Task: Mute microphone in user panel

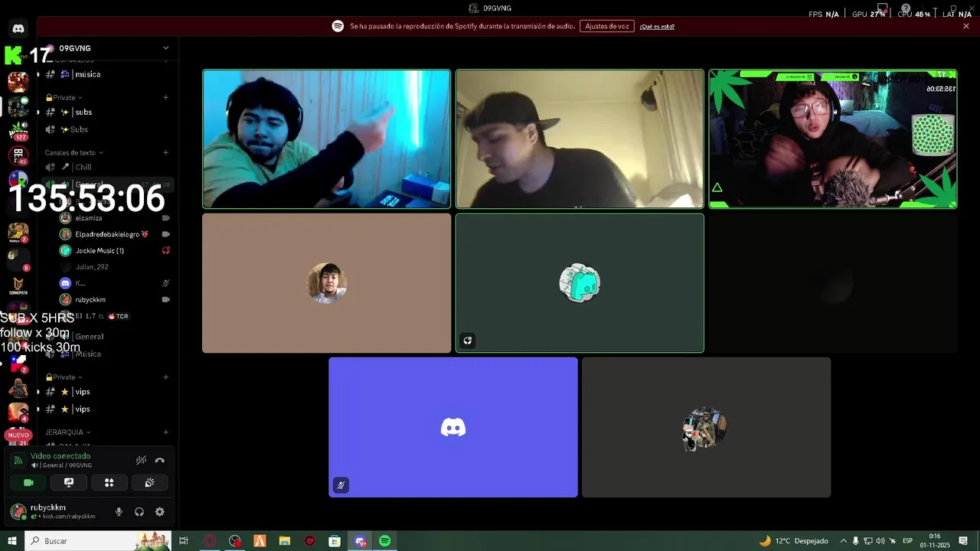Action: pos(119,512)
